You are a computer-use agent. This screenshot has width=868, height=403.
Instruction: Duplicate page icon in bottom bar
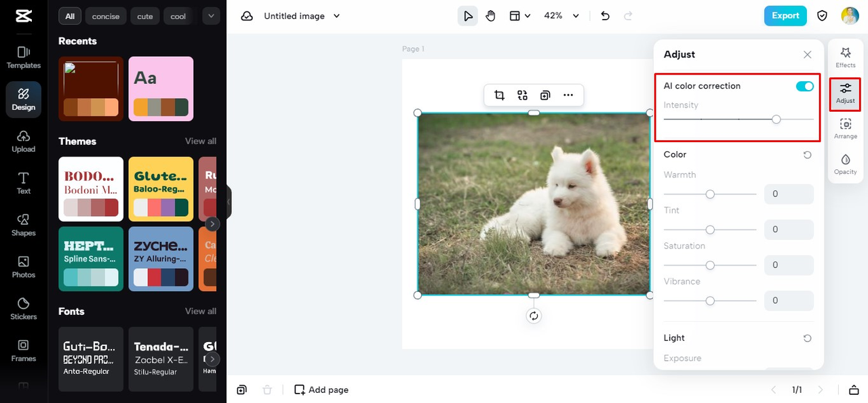pyautogui.click(x=241, y=389)
